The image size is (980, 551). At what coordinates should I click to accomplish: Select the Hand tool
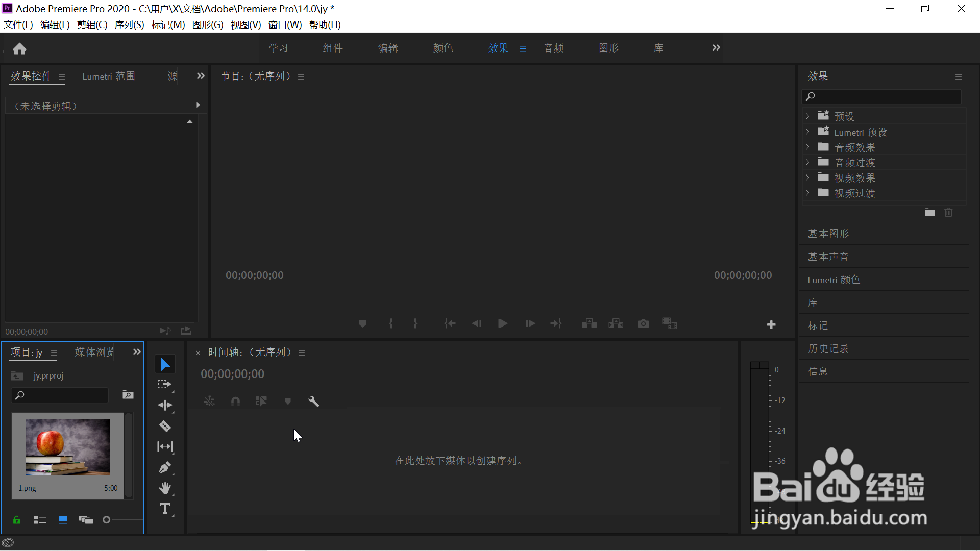coord(165,488)
